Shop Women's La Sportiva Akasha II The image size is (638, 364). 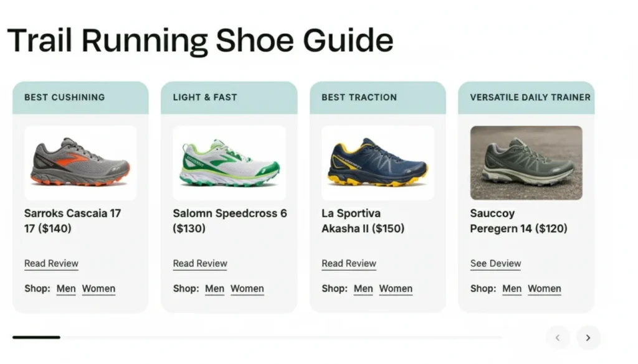[396, 288]
